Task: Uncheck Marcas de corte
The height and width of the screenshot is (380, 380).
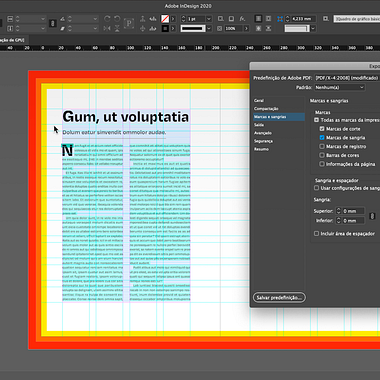Action: [x=322, y=129]
